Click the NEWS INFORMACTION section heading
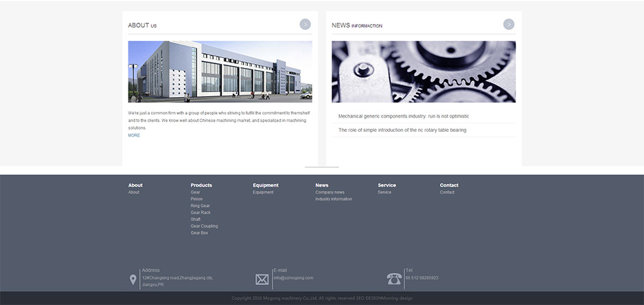Screen dimensions: 644x305 tap(357, 25)
